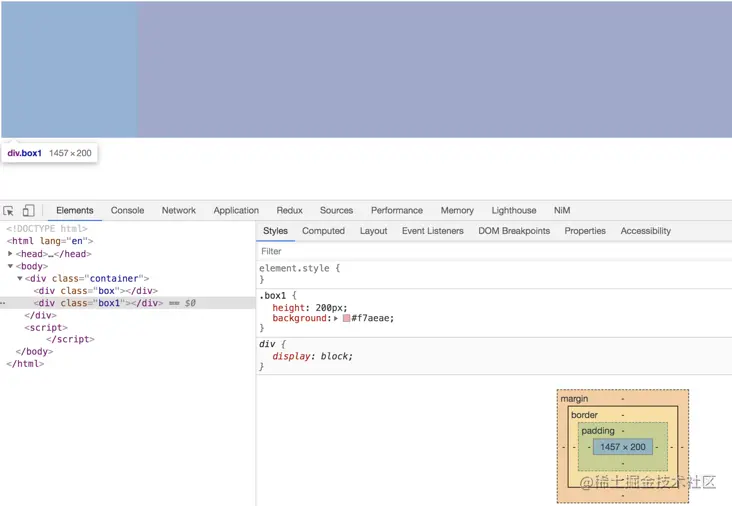Select the div class="box" DOM node
Viewport: 732px width, 506px height.
[x=96, y=291]
